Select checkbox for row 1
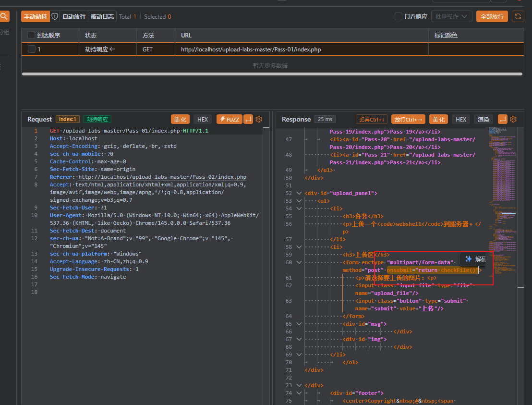This screenshot has height=405, width=532. (31, 49)
